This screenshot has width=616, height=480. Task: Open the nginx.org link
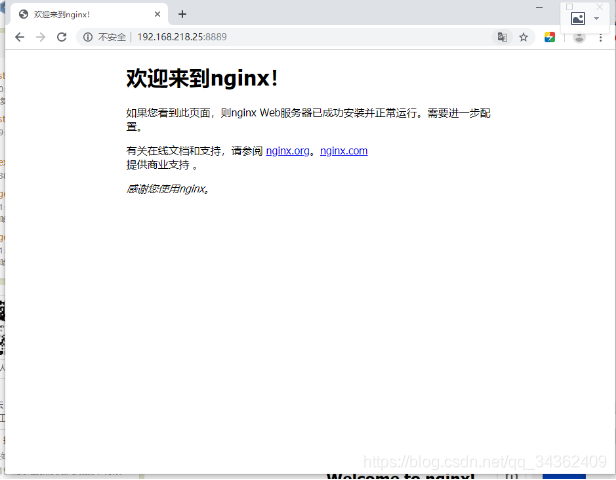coord(288,151)
